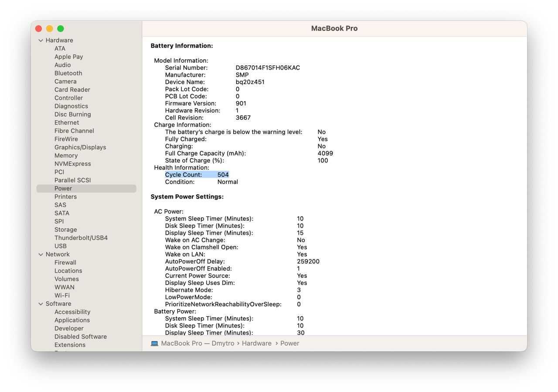Select Apple Pay in the sidebar
This screenshot has height=392, width=558.
point(68,57)
